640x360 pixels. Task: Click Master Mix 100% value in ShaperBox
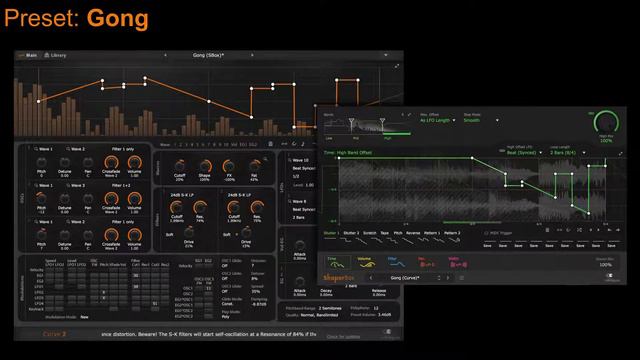tap(606, 265)
